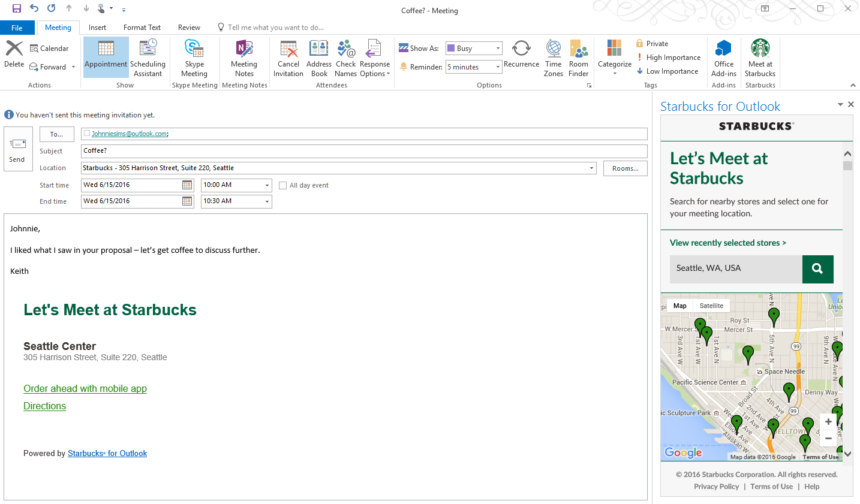Open End time calendar picker
The width and height of the screenshot is (860, 504).
point(187,201)
